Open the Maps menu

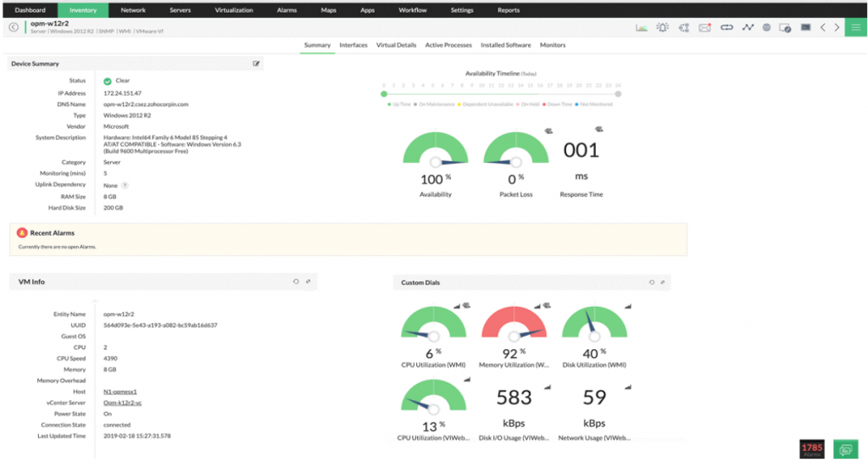[x=328, y=10]
